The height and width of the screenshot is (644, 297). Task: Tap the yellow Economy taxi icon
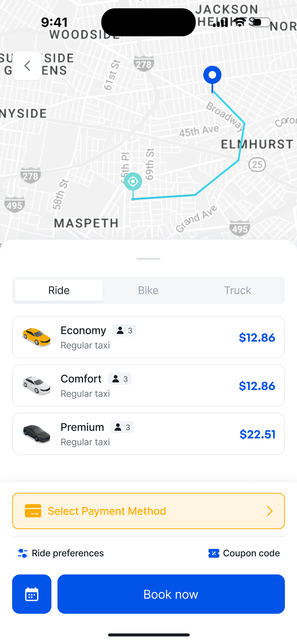point(37,337)
